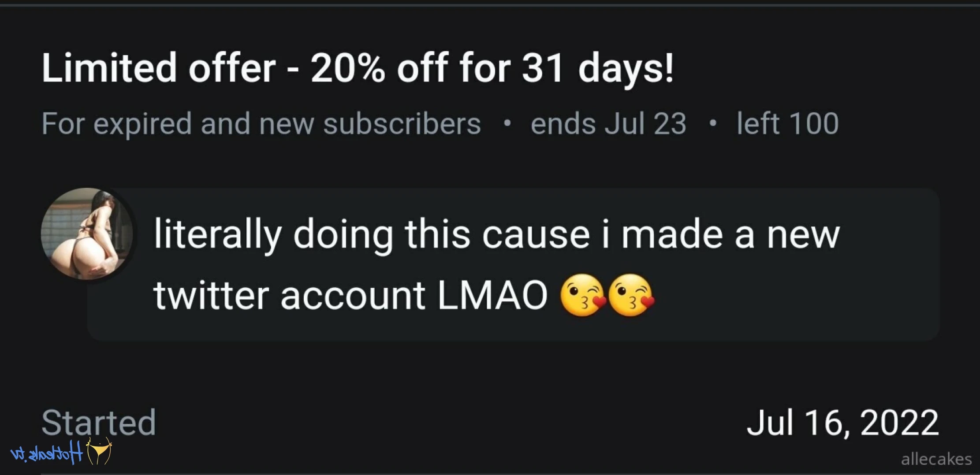Click the 'ends Jul 23' text
The width and height of the screenshot is (980, 475).
pyautogui.click(x=608, y=123)
